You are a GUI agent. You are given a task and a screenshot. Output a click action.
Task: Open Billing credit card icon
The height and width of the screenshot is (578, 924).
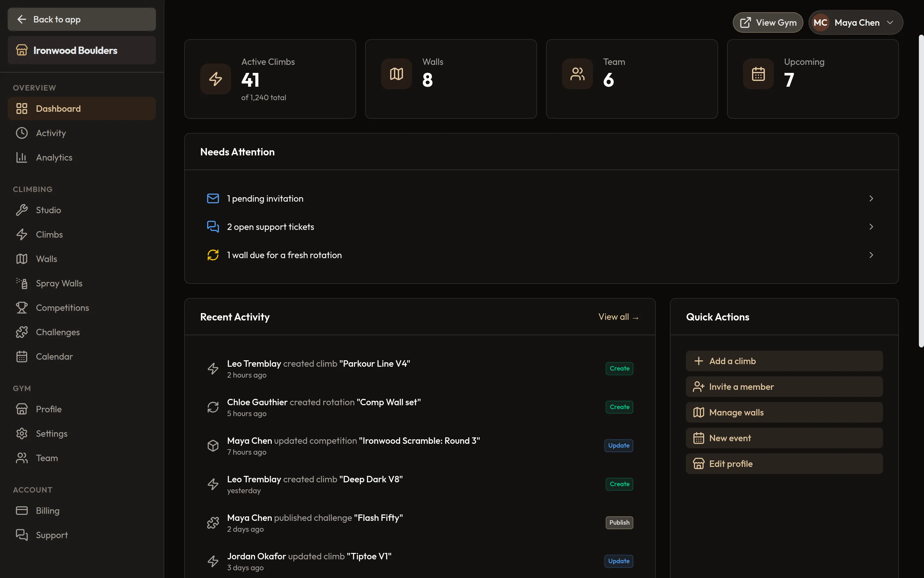(22, 511)
